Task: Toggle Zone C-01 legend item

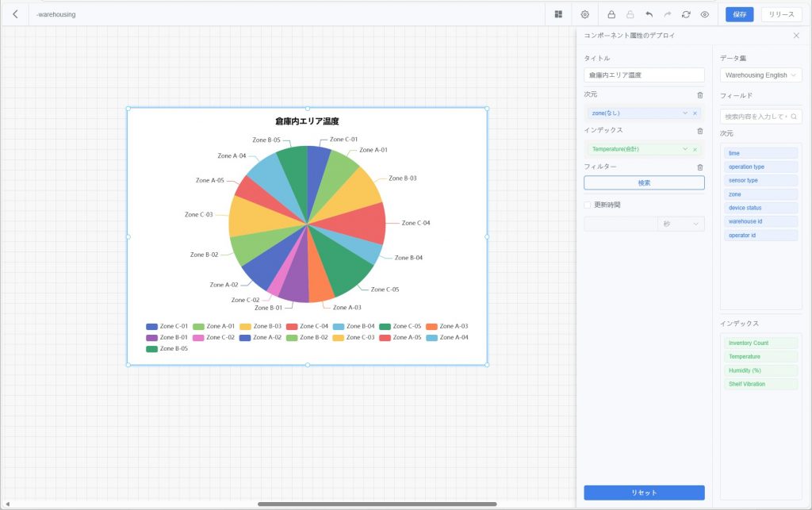Action: click(x=167, y=326)
